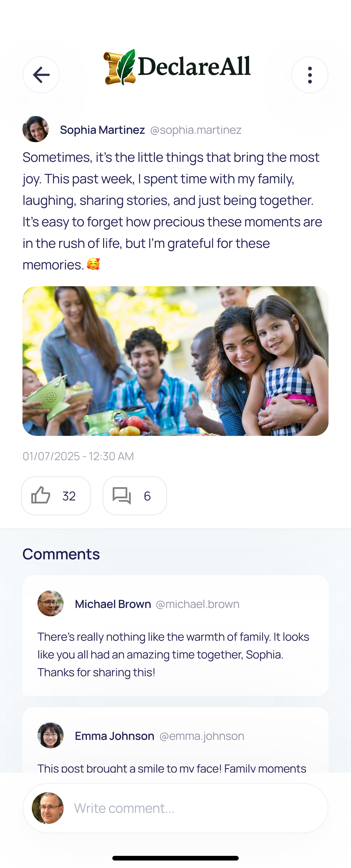Open the @sophia.martinez handle
351x868 pixels.
[196, 130]
